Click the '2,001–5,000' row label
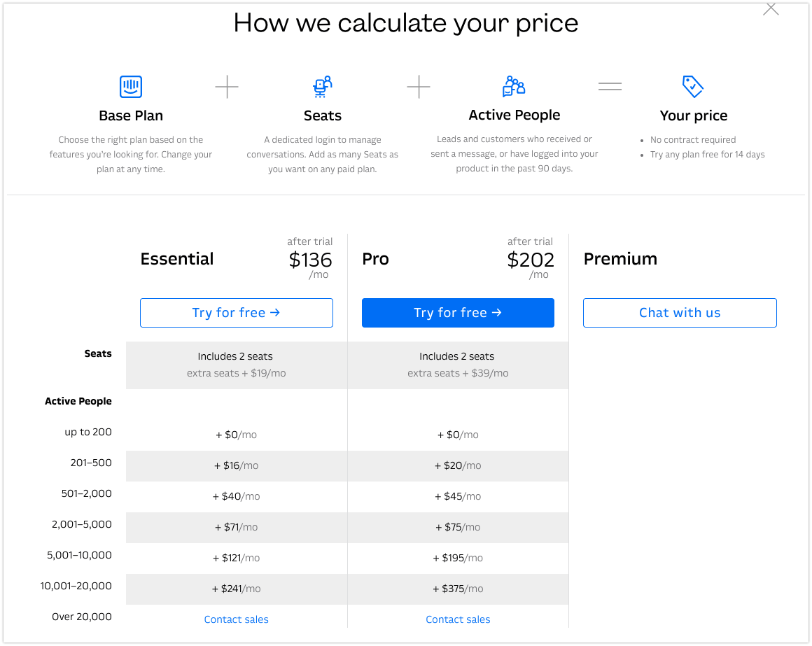 [82, 524]
